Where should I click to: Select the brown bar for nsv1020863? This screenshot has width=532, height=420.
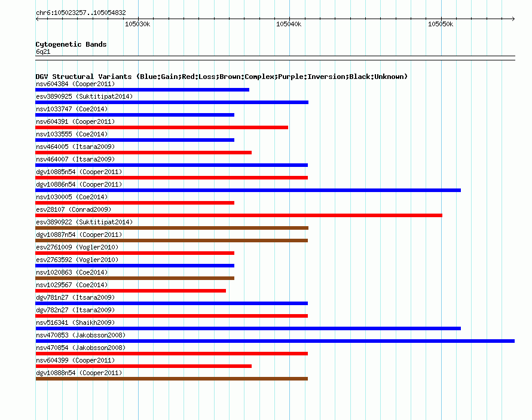pos(135,278)
